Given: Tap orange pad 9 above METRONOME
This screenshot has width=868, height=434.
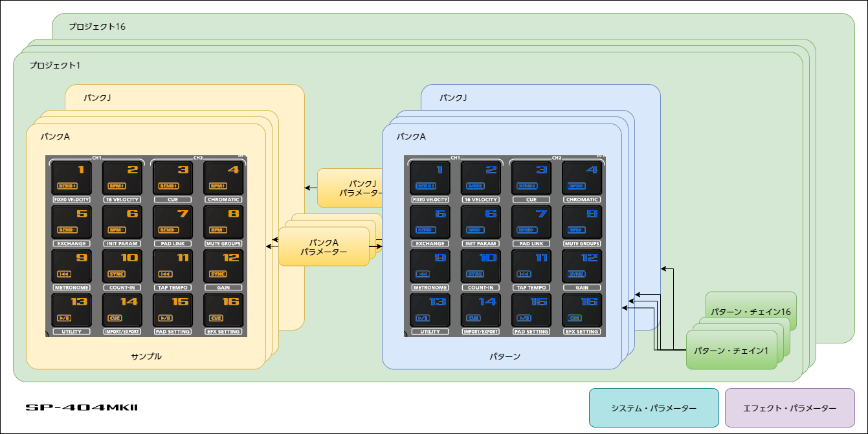Looking at the screenshot, I should pyautogui.click(x=72, y=266).
